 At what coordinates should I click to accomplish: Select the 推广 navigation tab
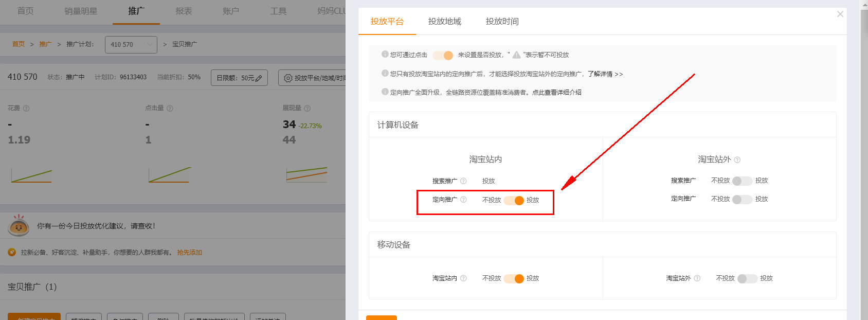(136, 11)
